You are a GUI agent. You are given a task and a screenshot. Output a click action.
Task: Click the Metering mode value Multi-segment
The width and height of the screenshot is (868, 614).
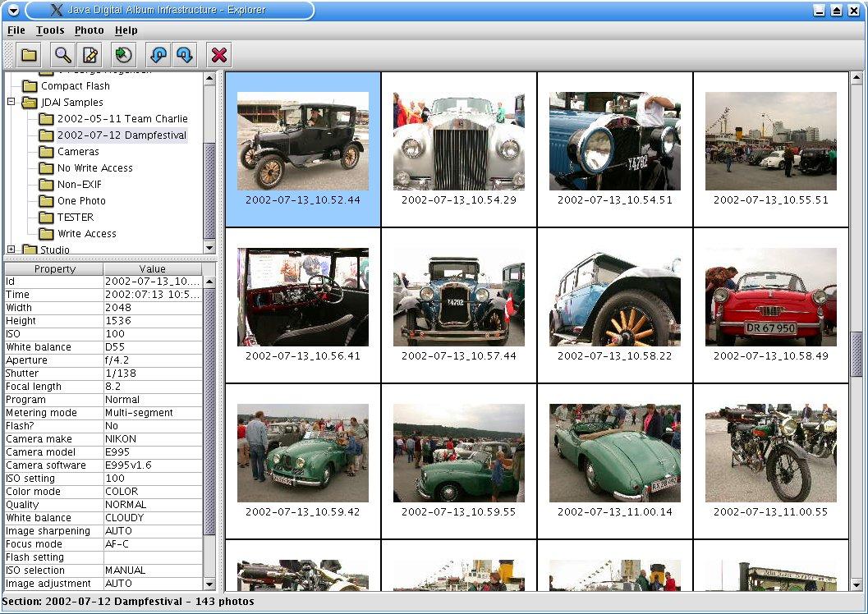coord(153,413)
